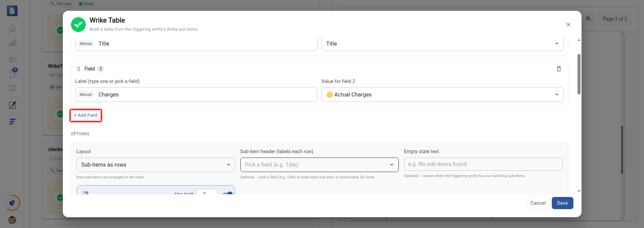Open the dashboard widgets icon in sidebar

[12, 59]
